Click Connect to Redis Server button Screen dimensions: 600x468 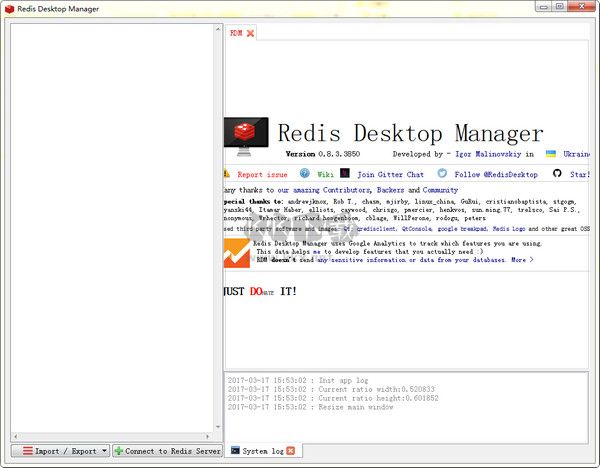coord(168,451)
